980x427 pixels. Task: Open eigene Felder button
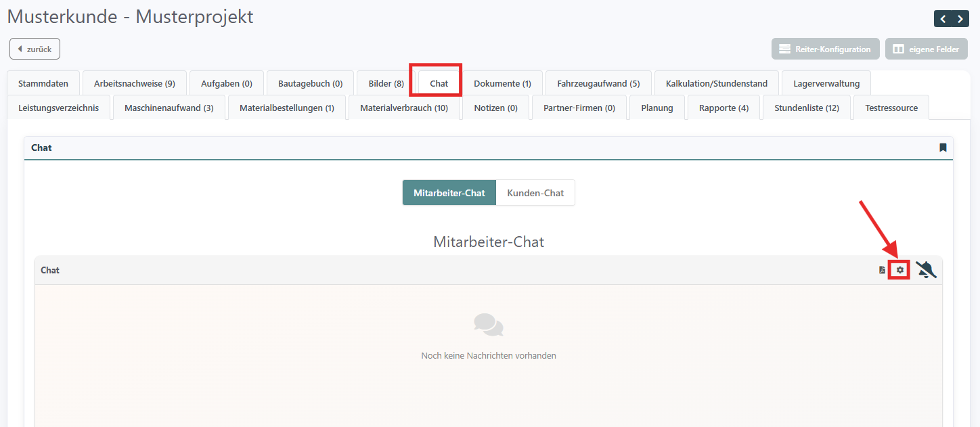(x=926, y=49)
